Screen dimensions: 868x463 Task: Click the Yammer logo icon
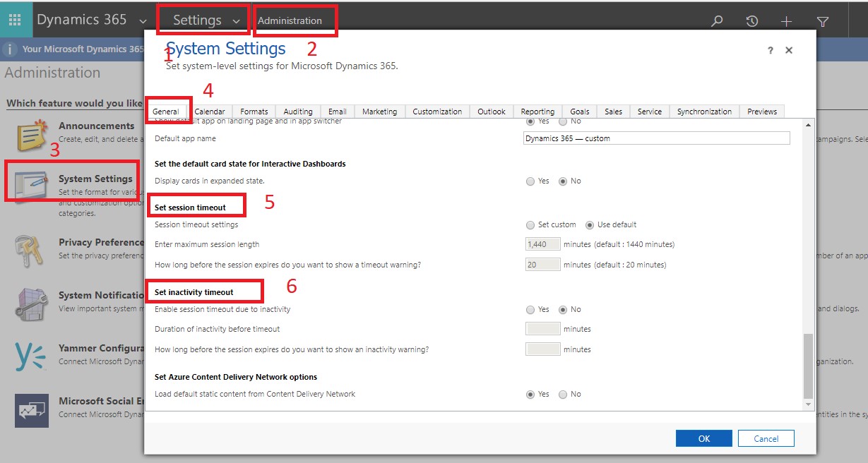point(32,356)
